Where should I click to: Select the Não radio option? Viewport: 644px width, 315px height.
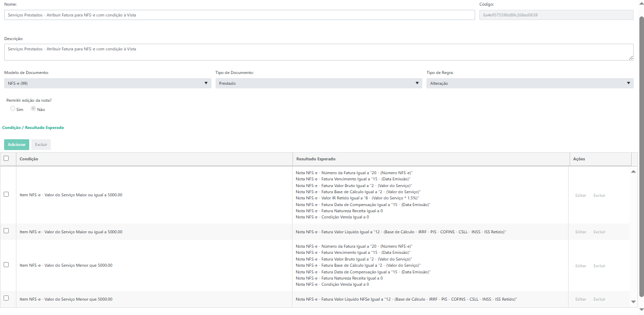[33, 109]
